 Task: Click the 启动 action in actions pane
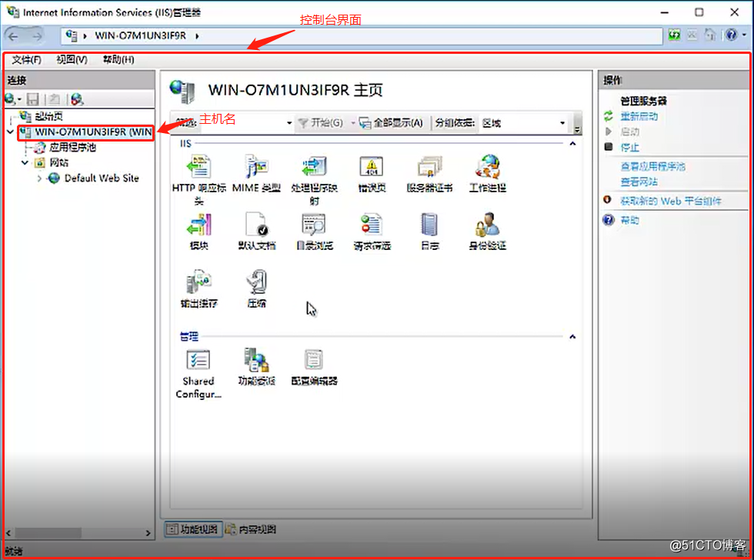629,132
